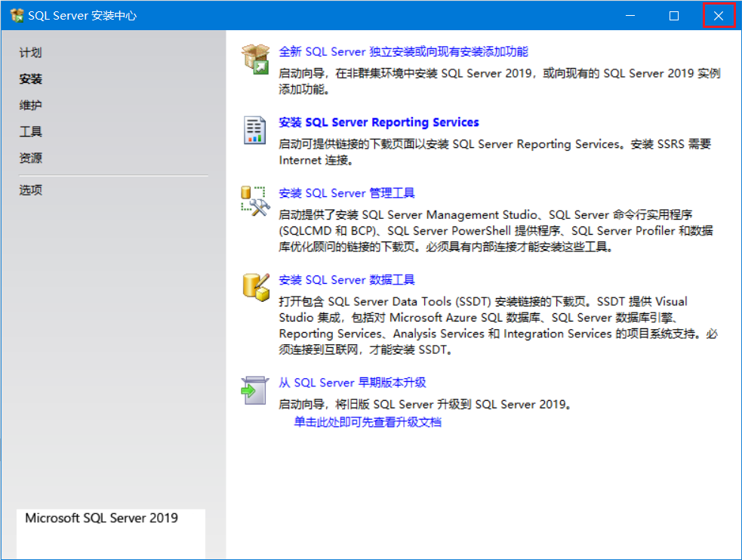Open 安装 SQL Server 管理工具 link
742x560 pixels.
(346, 193)
